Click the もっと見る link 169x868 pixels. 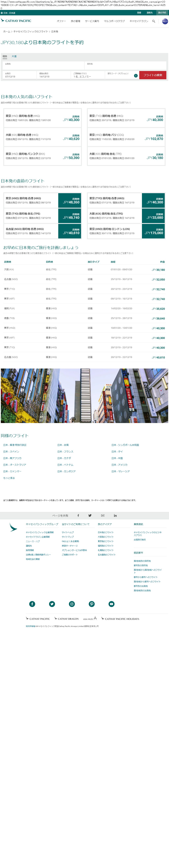pyautogui.click(x=9, y=478)
